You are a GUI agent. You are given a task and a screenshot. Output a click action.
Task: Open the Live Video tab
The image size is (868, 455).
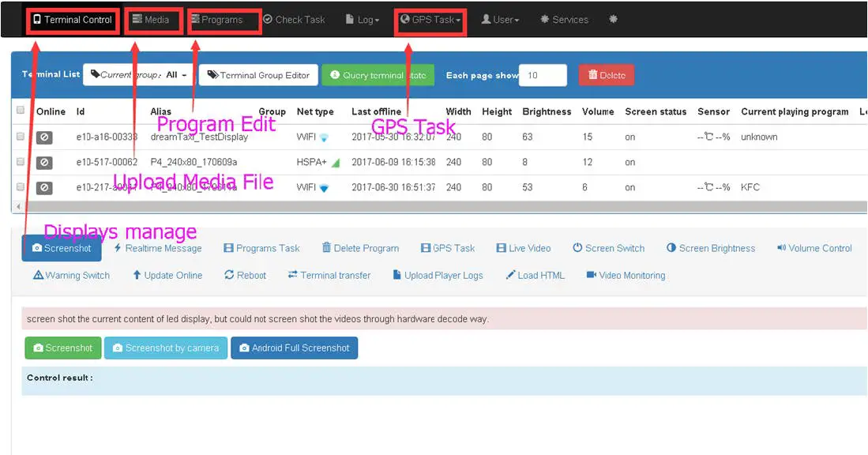pyautogui.click(x=523, y=248)
